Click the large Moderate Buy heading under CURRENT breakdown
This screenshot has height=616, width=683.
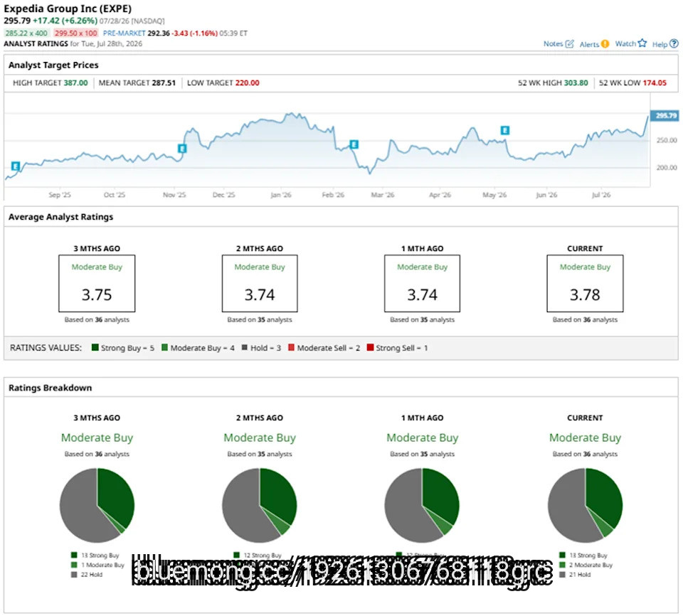pos(585,437)
